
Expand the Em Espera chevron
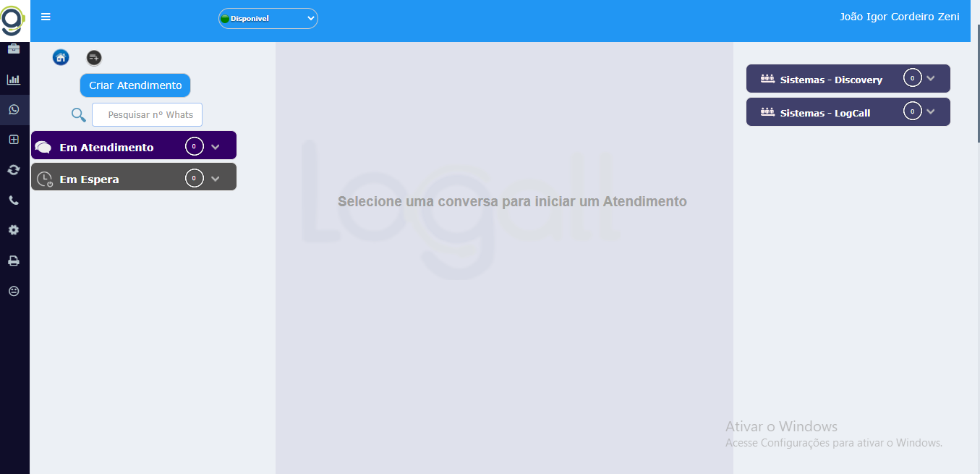pyautogui.click(x=215, y=179)
